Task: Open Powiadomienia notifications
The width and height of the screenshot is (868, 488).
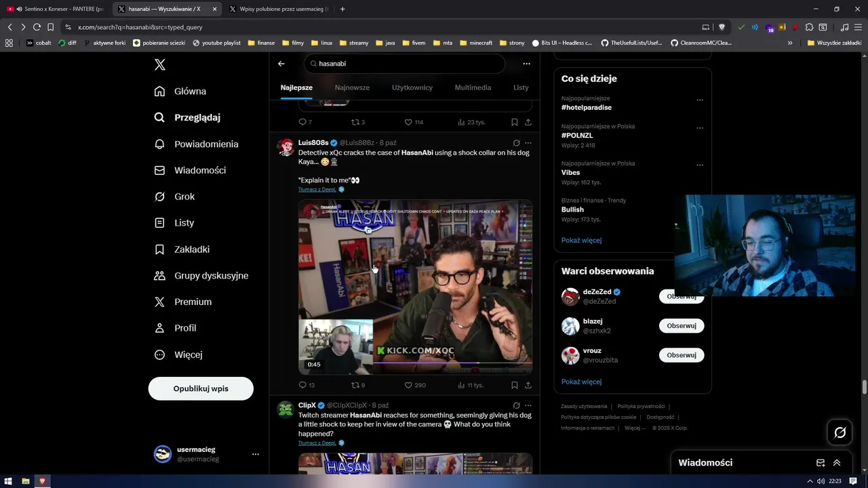Action: point(196,144)
